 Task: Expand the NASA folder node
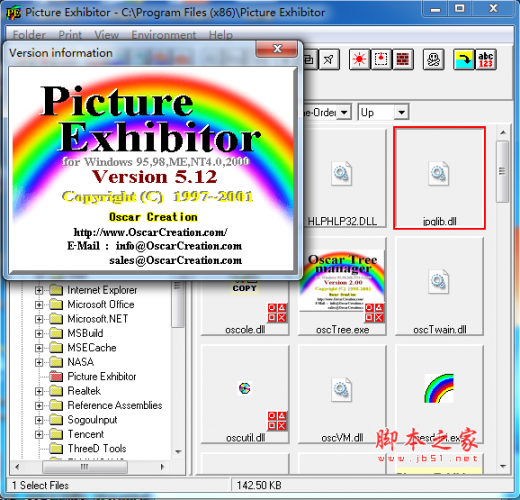[39, 362]
